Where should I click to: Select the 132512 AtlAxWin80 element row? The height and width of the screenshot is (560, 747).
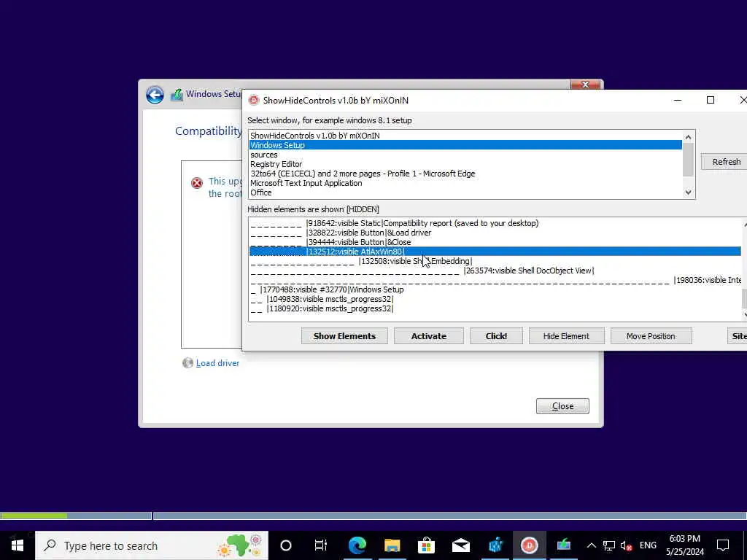[x=495, y=252]
